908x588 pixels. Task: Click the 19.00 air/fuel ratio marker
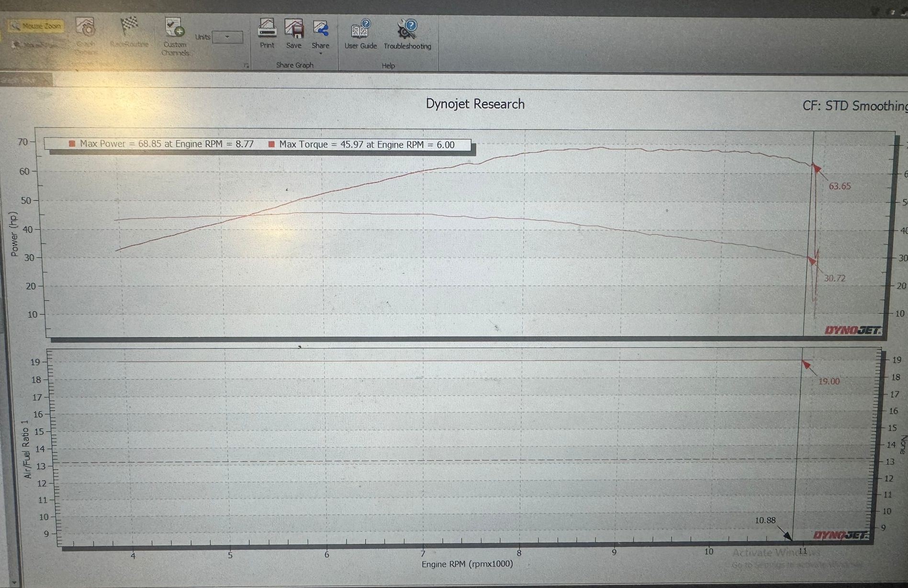point(829,381)
